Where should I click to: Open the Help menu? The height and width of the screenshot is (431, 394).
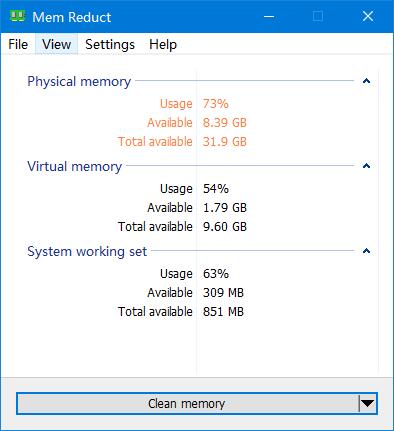163,44
